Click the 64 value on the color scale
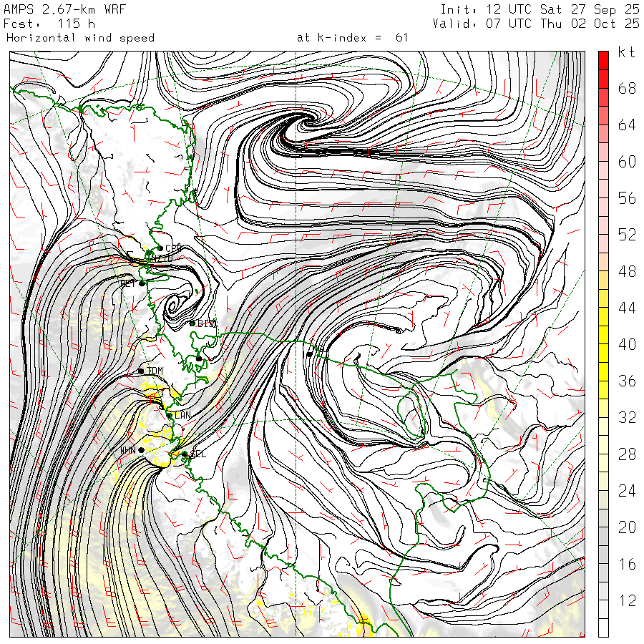This screenshot has width=644, height=644. tap(627, 125)
